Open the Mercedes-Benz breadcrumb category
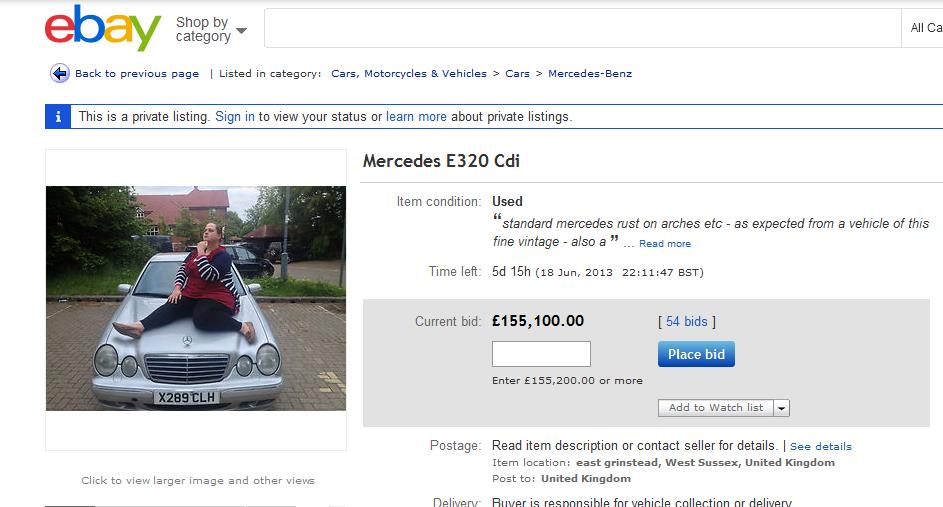Viewport: 943px width, 507px height. 590,73
